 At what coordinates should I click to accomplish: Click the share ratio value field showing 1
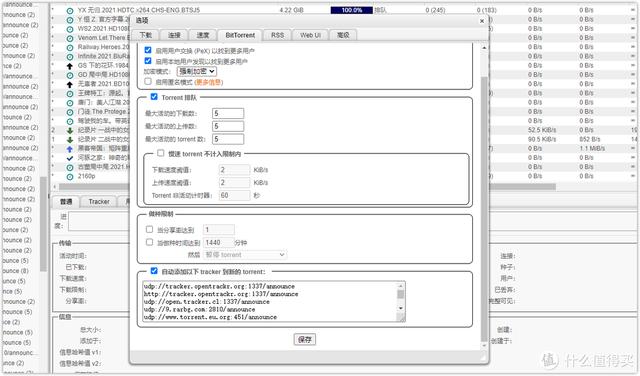(x=219, y=230)
